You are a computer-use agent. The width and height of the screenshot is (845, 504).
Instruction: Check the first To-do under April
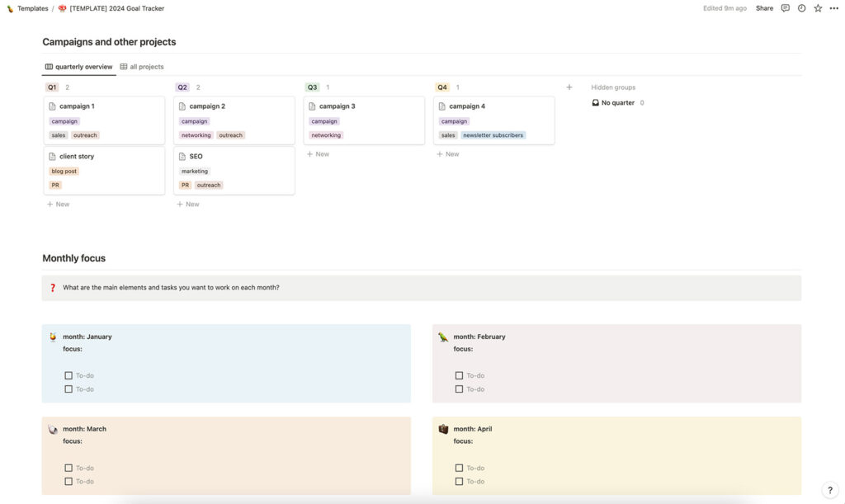(459, 468)
